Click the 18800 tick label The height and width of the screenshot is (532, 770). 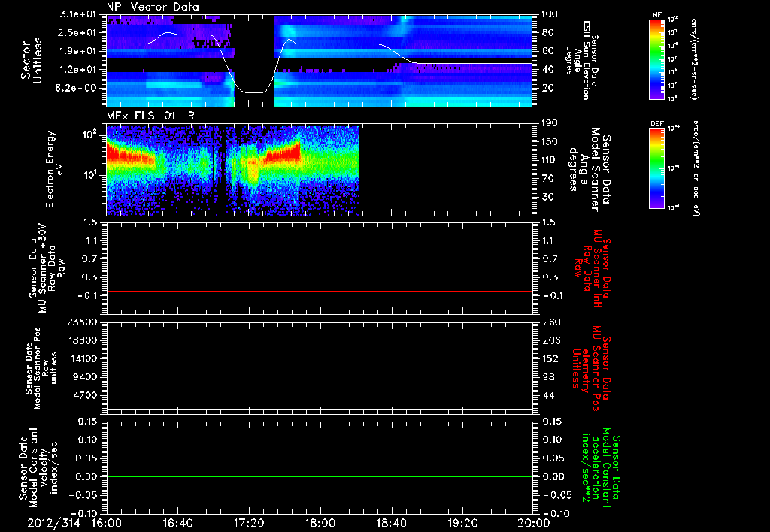pyautogui.click(x=81, y=340)
